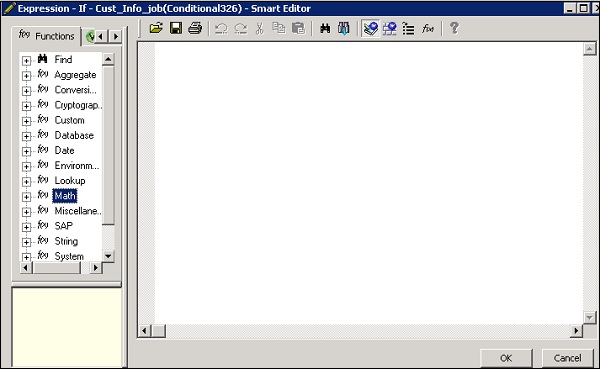The image size is (600, 369).
Task: Click the Find binoculars toolbar icon
Action: [x=325, y=28]
